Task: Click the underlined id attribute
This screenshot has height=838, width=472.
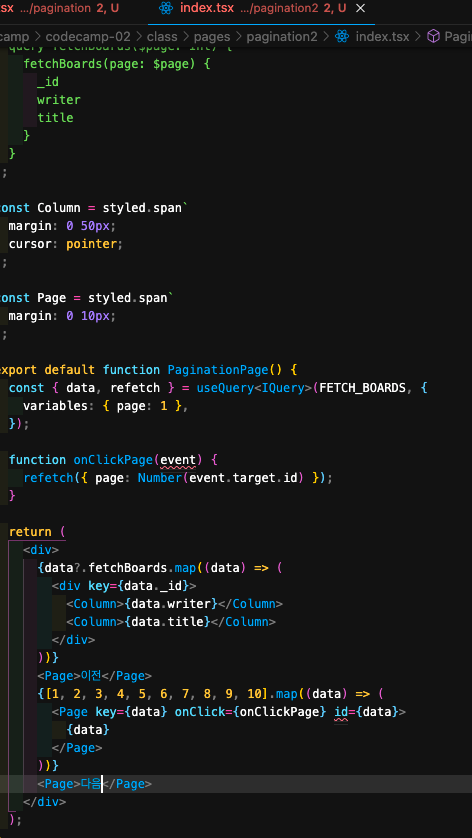Action: (x=341, y=712)
